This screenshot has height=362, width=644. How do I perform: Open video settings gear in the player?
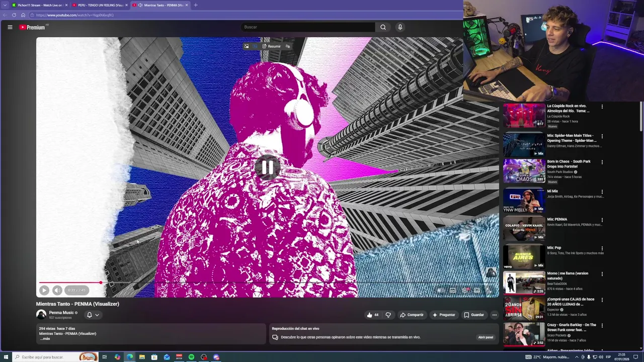[465, 290]
